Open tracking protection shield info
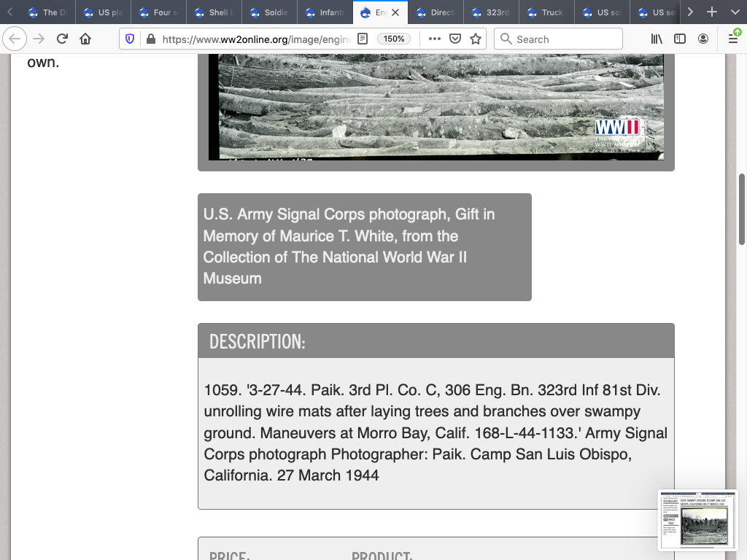Viewport: 747px width, 560px height. coord(130,39)
